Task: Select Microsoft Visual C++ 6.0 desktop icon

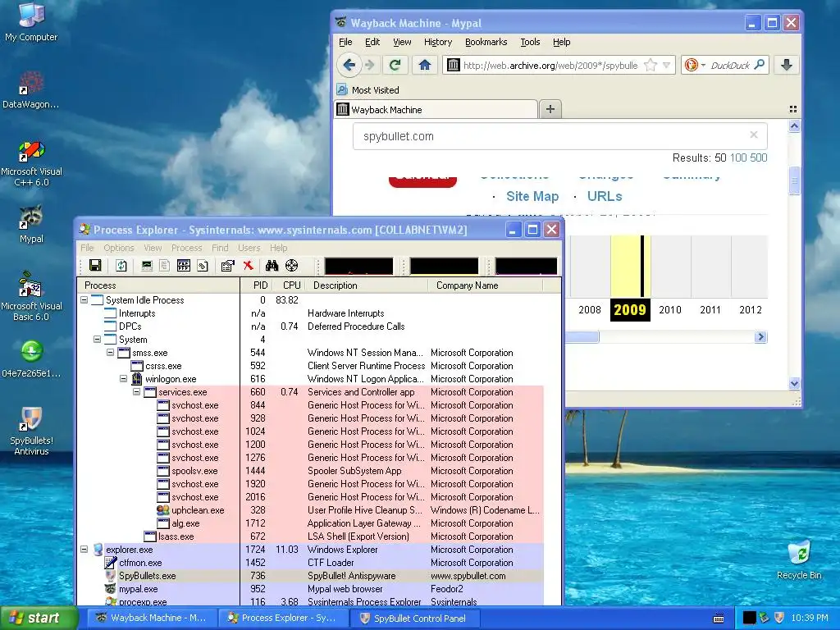Action: 31,163
